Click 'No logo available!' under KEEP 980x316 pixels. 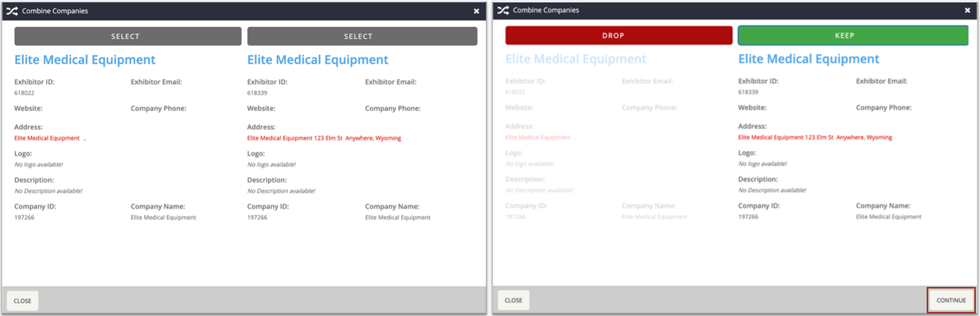[x=762, y=163]
